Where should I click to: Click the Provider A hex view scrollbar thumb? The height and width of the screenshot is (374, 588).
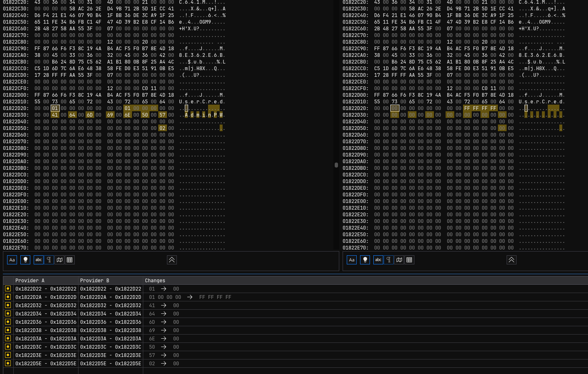click(336, 165)
